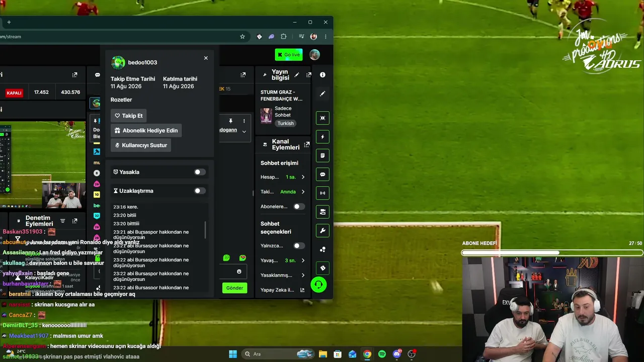This screenshot has width=644, height=362.
Task: Toggle the Yasakla ban switch
Action: [x=200, y=172]
